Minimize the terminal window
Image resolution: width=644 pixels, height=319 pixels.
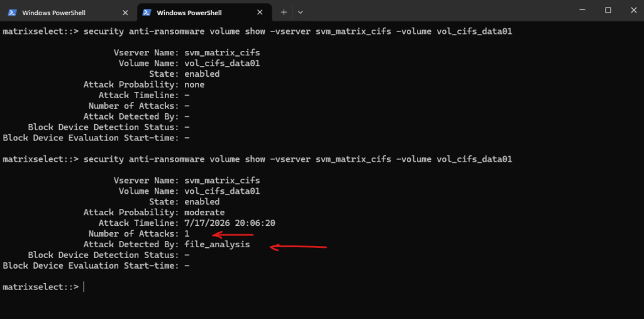pyautogui.click(x=582, y=10)
